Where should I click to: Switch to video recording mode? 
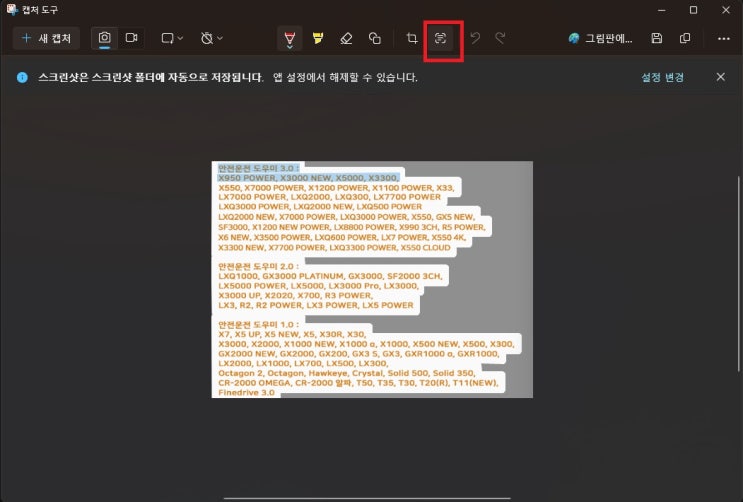(x=131, y=38)
